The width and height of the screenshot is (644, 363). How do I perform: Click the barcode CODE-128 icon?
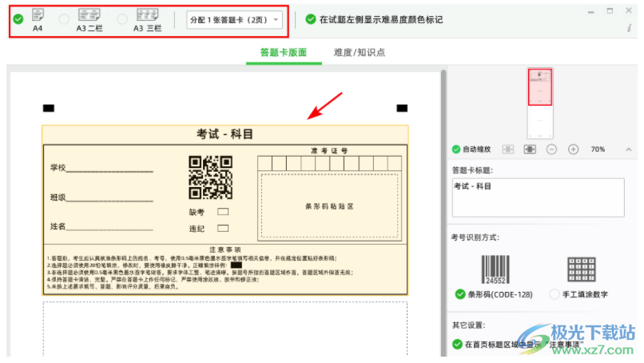[495, 269]
